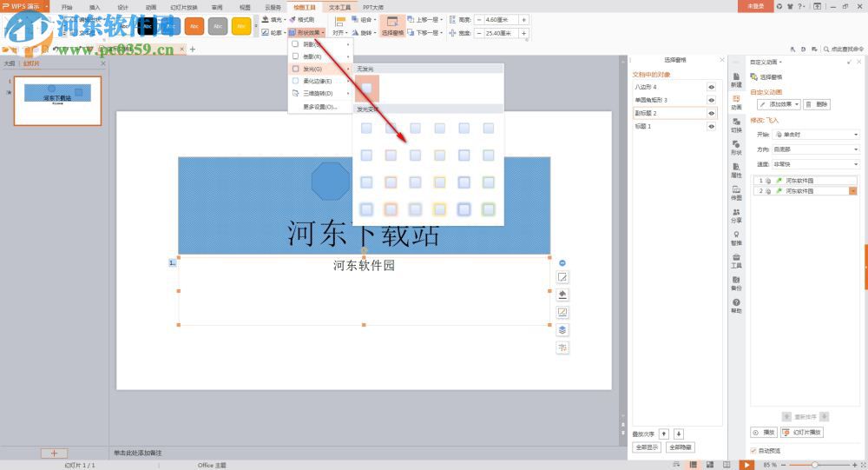Click the zoom-out floating button beside text box
The height and width of the screenshot is (470, 868).
tap(562, 262)
